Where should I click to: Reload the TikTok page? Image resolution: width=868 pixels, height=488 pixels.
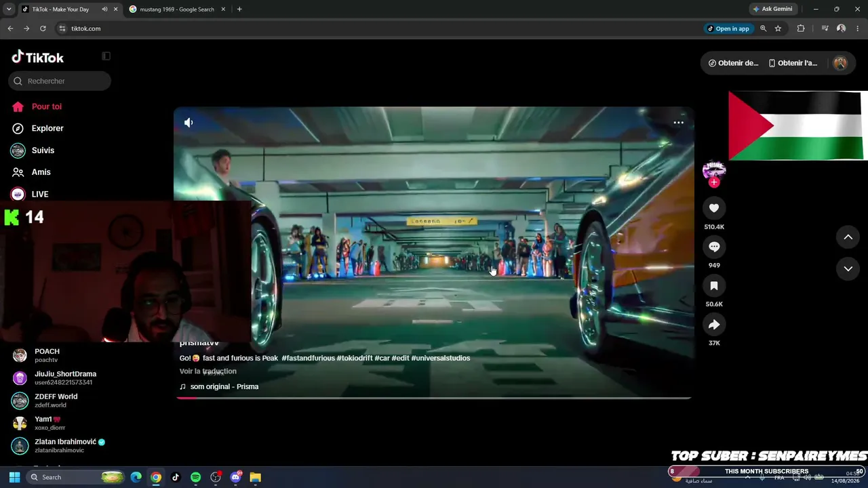43,28
